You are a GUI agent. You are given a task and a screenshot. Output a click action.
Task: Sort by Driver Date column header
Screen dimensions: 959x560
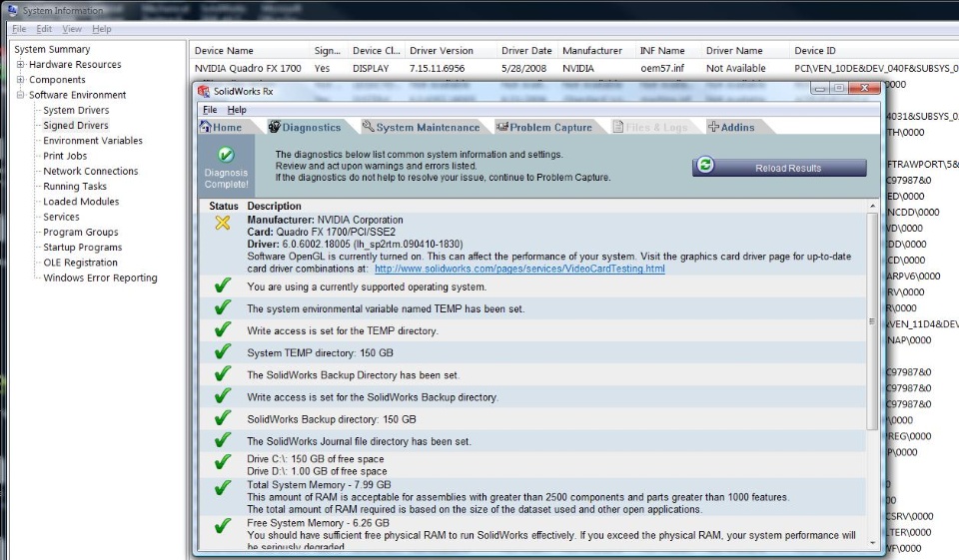pyautogui.click(x=527, y=51)
